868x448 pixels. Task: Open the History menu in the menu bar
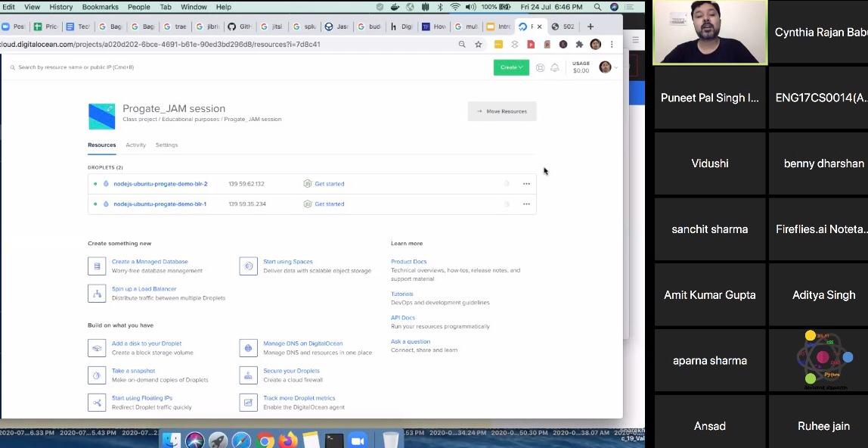pos(60,6)
